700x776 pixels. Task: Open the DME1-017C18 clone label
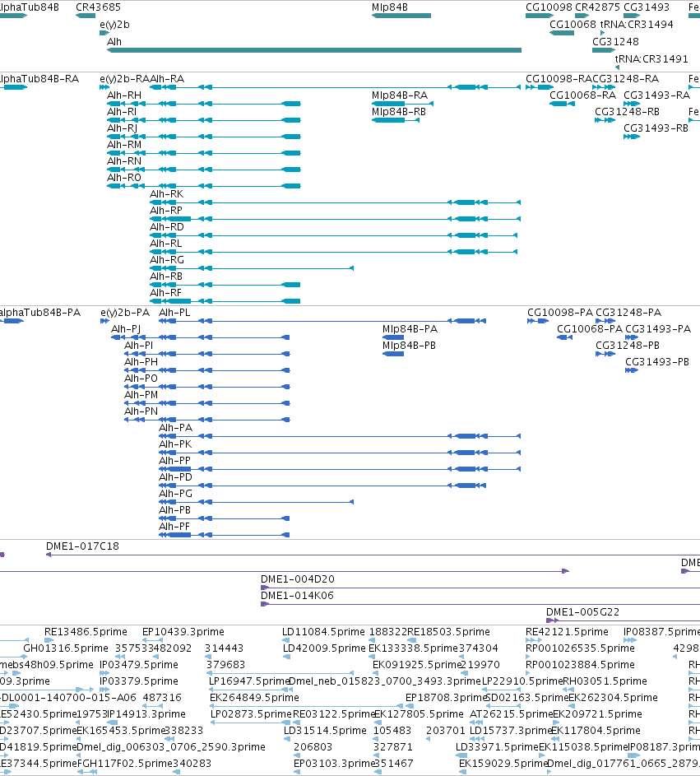click(82, 546)
